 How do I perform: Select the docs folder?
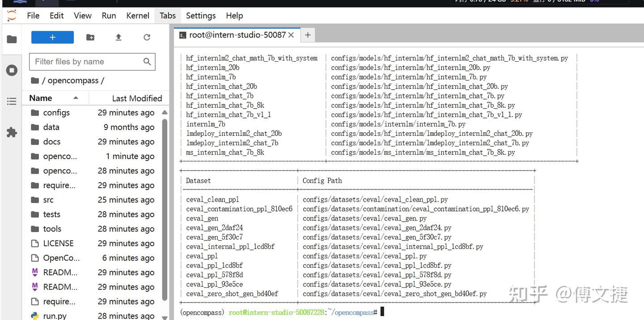[93, 142]
